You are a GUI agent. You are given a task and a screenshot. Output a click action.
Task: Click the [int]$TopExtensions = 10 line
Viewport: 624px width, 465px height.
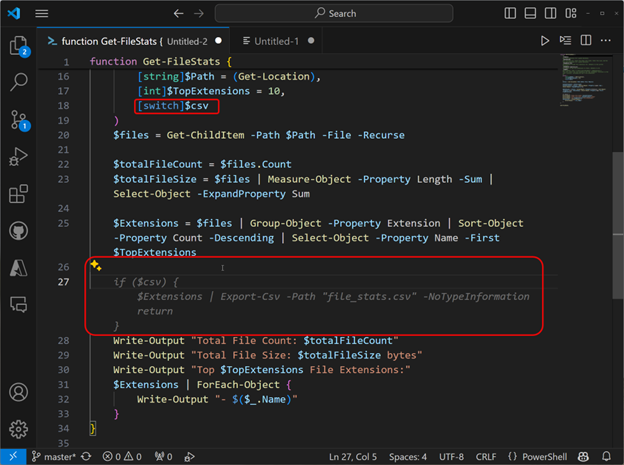[x=211, y=91]
